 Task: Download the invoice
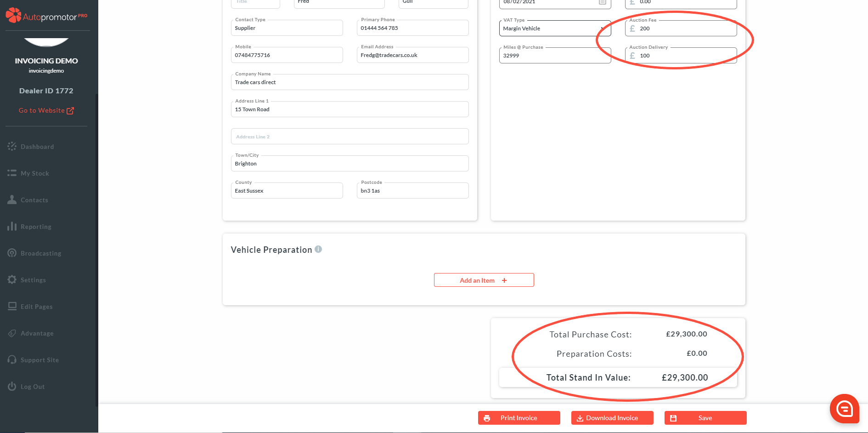click(x=612, y=418)
